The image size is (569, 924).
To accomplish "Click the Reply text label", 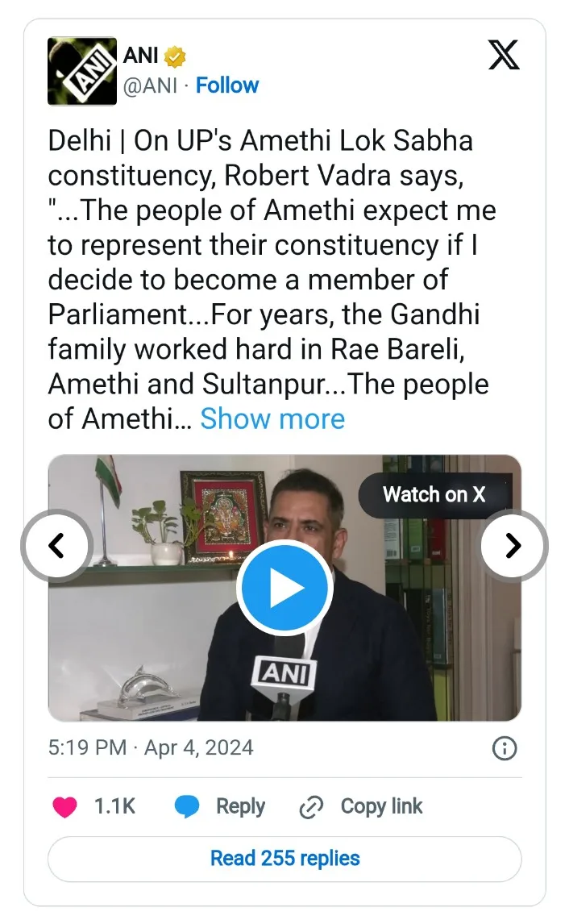I will pos(240,806).
